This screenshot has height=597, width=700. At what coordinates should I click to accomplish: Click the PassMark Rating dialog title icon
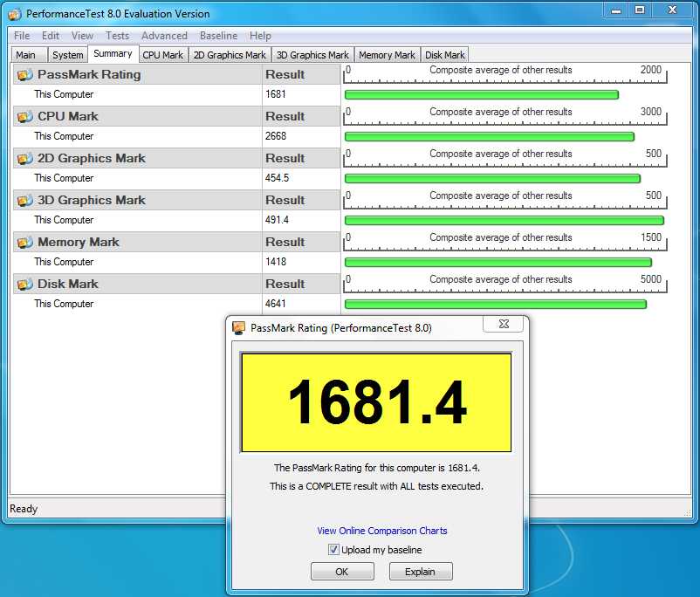tap(239, 328)
